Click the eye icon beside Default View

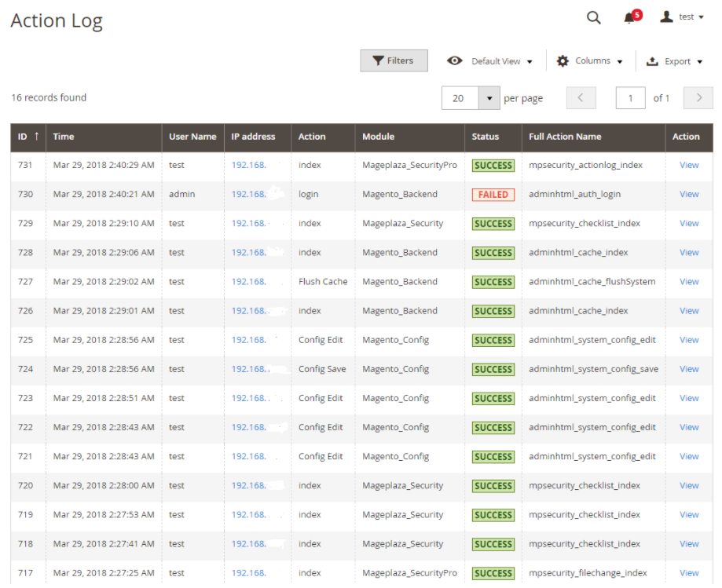pos(454,60)
